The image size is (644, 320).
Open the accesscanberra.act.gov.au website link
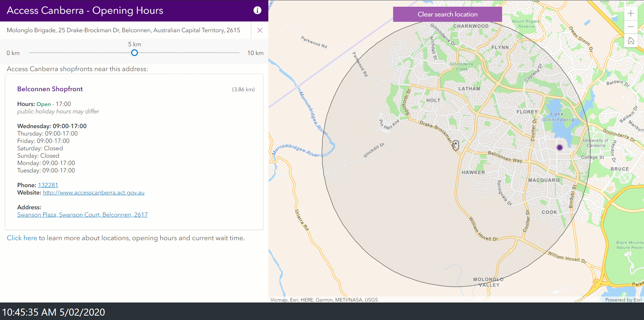click(x=94, y=193)
